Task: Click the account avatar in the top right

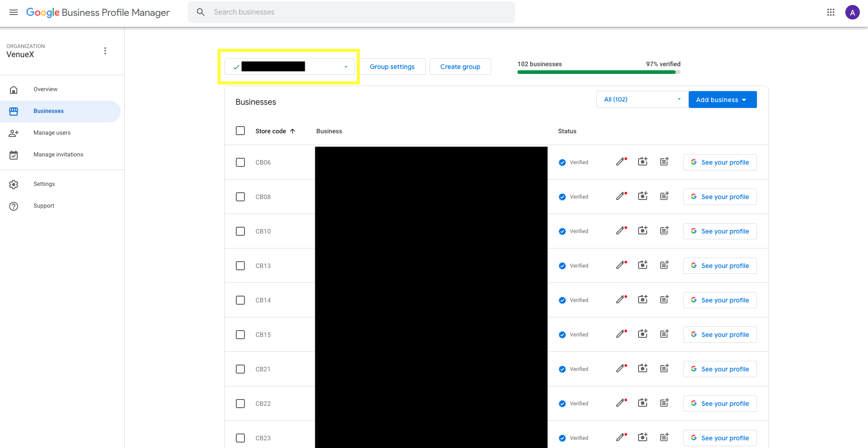Action: tap(852, 12)
